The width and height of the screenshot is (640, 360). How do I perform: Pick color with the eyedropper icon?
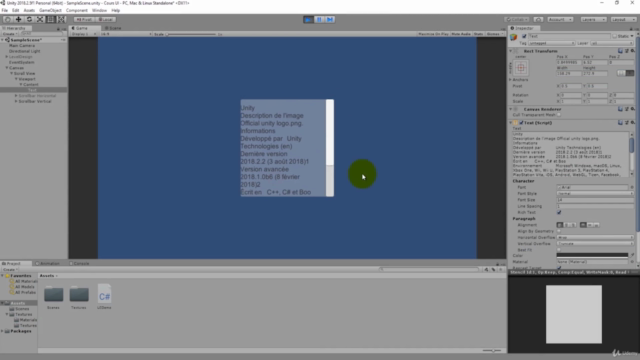[632, 255]
